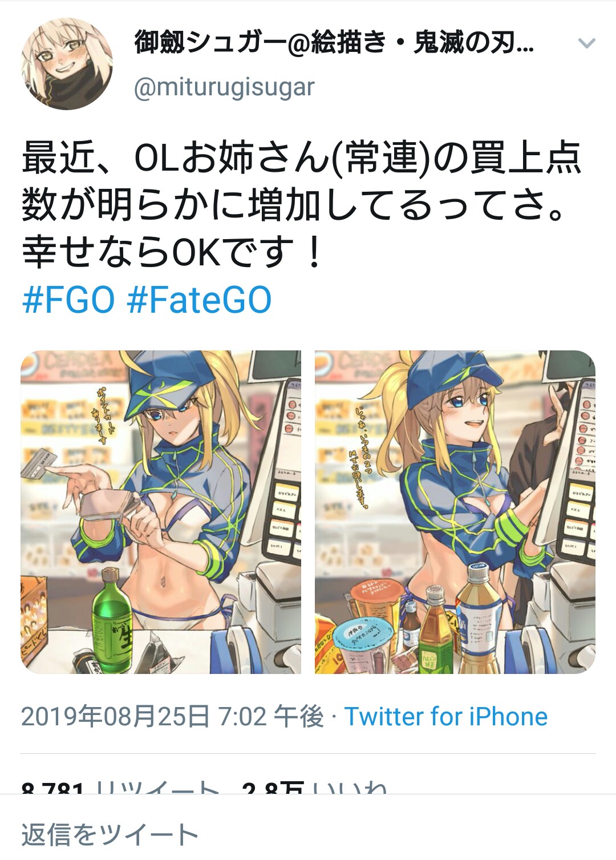
Task: Open the #FateGO hashtag
Action: (x=199, y=300)
